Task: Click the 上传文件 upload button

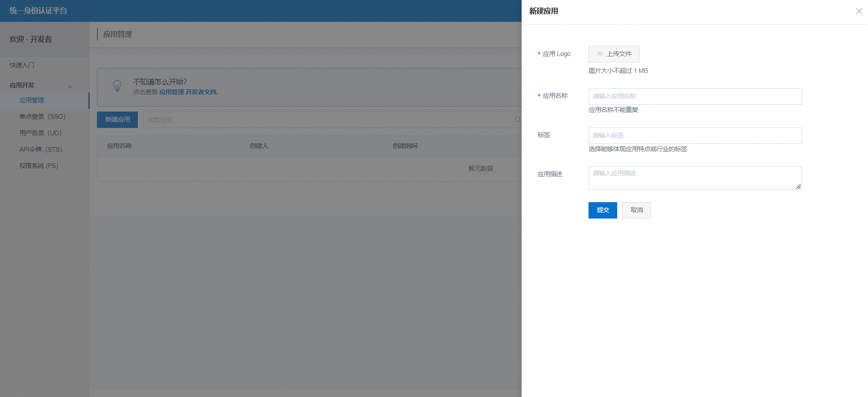Action: click(614, 54)
